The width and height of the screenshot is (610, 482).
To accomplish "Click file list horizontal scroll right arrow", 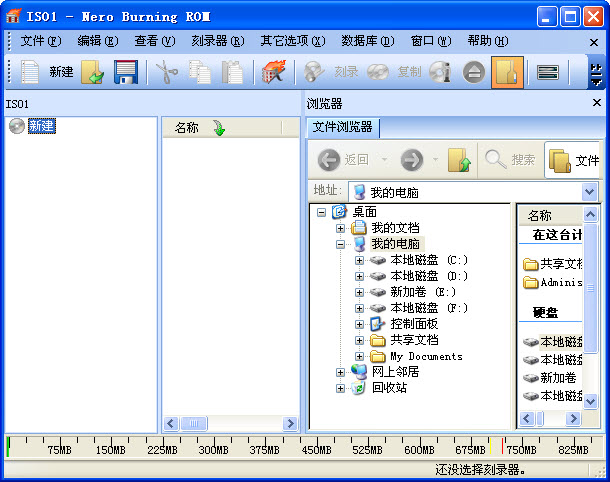I will coord(573,419).
